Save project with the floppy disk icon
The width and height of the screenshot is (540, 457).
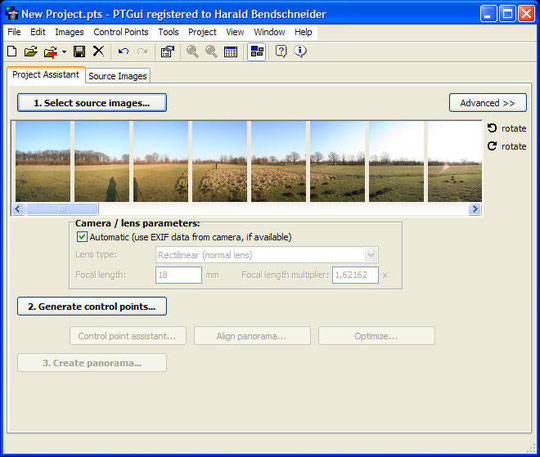[80, 52]
